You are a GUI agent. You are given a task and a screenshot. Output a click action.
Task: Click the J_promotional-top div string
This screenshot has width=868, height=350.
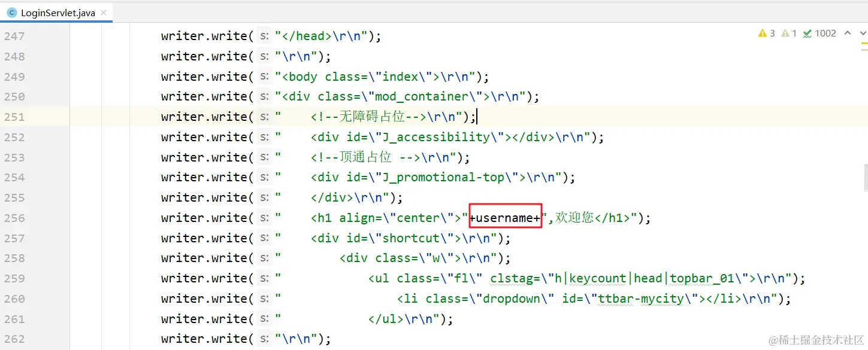coord(419,178)
